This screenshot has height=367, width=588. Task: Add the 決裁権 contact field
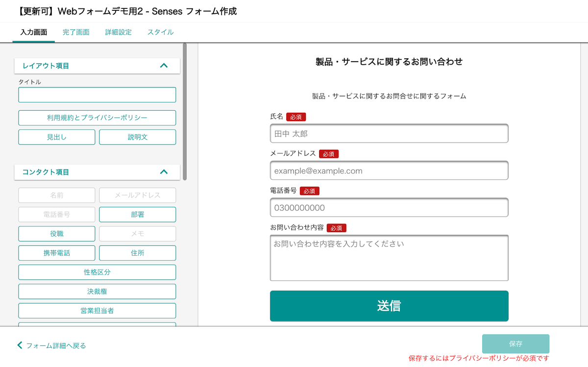(x=97, y=292)
